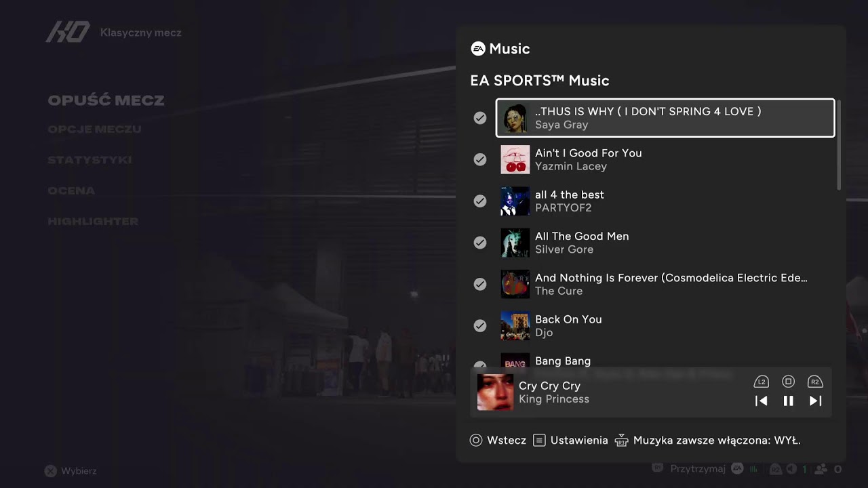The image size is (868, 488).
Task: Uncheck the All The Good Men checkbox
Action: point(480,243)
